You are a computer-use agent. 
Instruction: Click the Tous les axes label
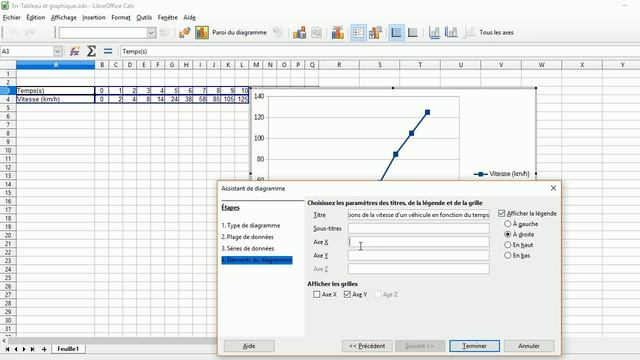tap(496, 32)
